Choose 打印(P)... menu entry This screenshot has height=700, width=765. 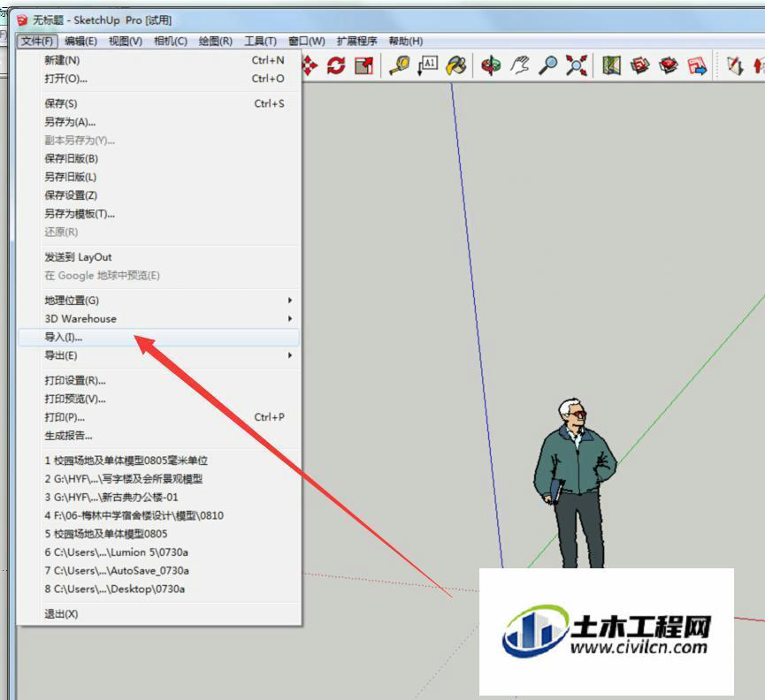point(158,417)
